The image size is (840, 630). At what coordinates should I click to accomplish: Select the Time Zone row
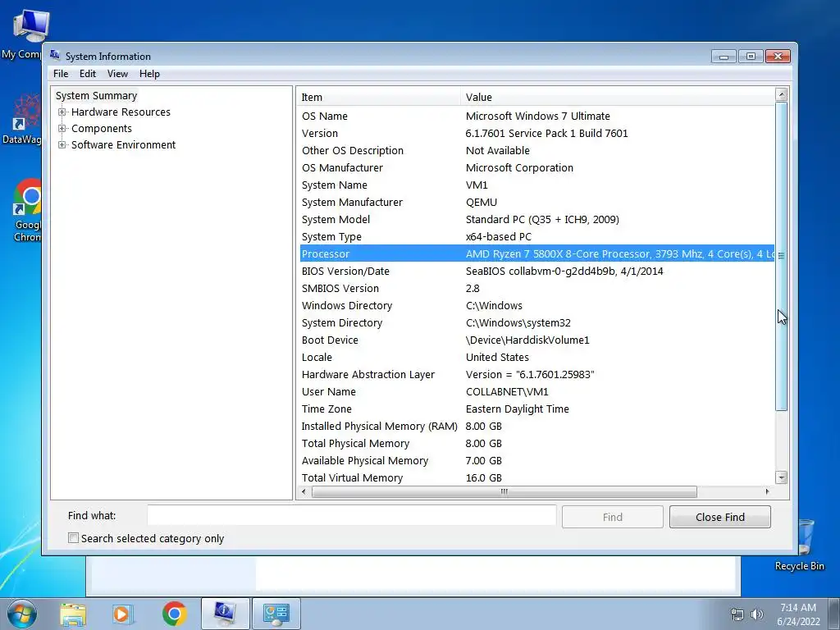tap(536, 409)
